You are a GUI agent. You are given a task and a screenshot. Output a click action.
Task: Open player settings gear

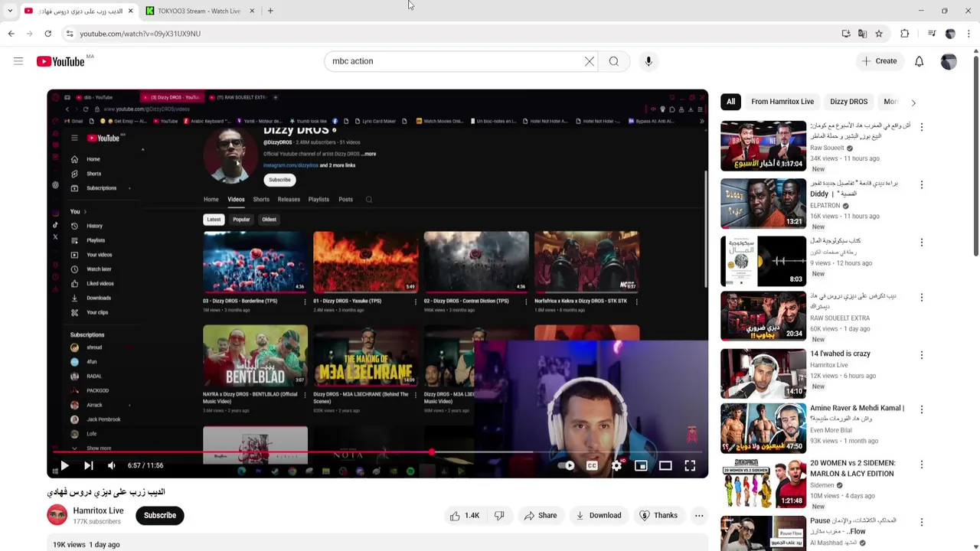click(x=616, y=465)
